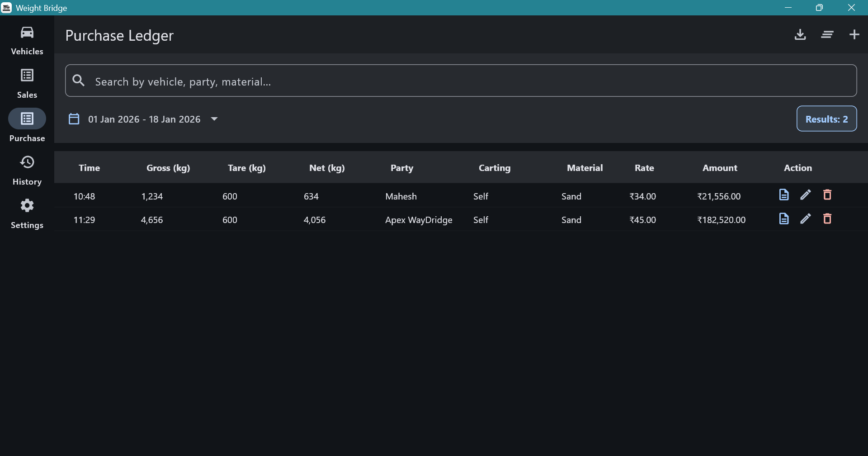This screenshot has height=456, width=868.
Task: Click the net weight 4,056 cell
Action: click(x=315, y=220)
